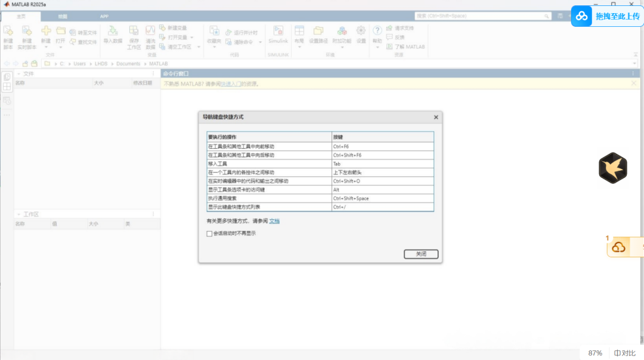Open the 命令行窗口 options menu (three dots)
The width and height of the screenshot is (644, 360).
633,73
